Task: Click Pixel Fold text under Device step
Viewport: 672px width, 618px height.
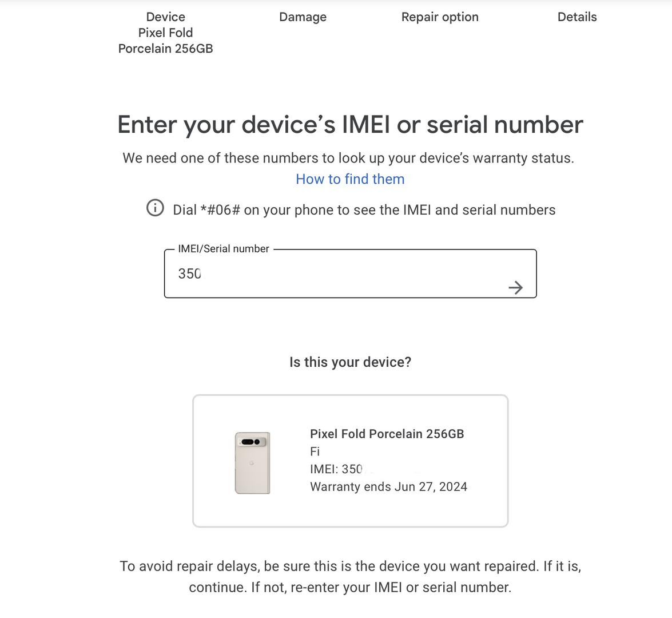Action: point(165,33)
